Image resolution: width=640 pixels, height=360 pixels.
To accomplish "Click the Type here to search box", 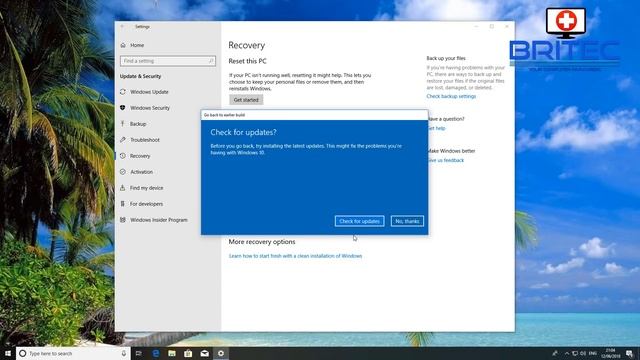I will [73, 353].
